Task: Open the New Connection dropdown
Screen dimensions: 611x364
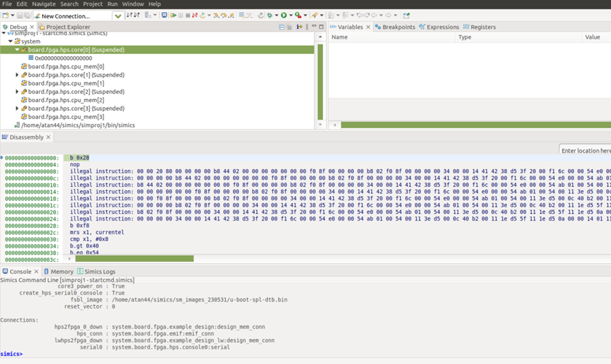Action: (x=118, y=16)
